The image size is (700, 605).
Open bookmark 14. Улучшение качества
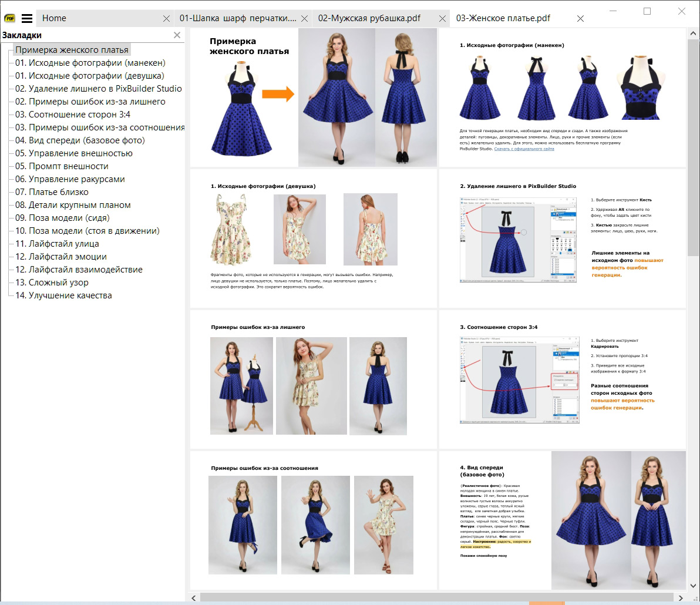63,295
